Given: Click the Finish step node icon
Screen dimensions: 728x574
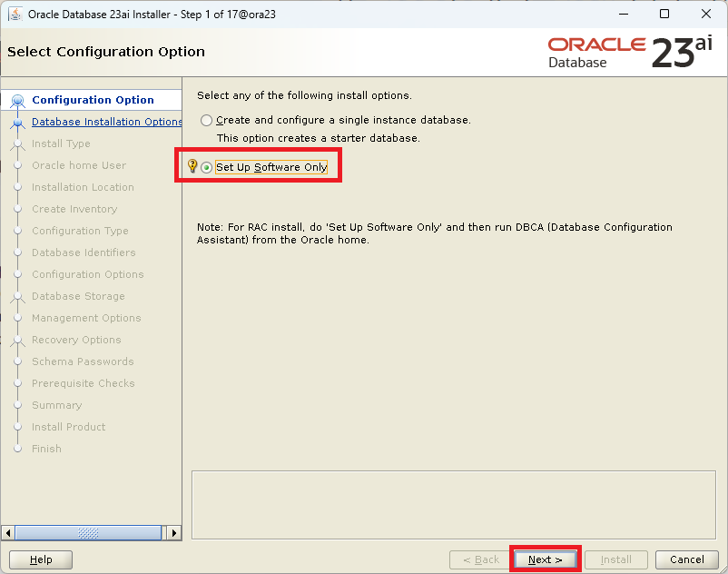Looking at the screenshot, I should (17, 449).
